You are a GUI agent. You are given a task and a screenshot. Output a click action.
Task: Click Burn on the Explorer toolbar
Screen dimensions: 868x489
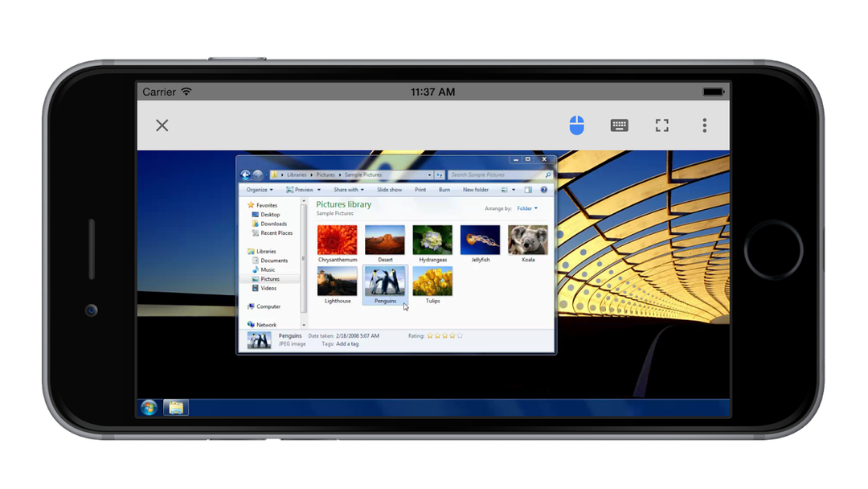pyautogui.click(x=444, y=189)
